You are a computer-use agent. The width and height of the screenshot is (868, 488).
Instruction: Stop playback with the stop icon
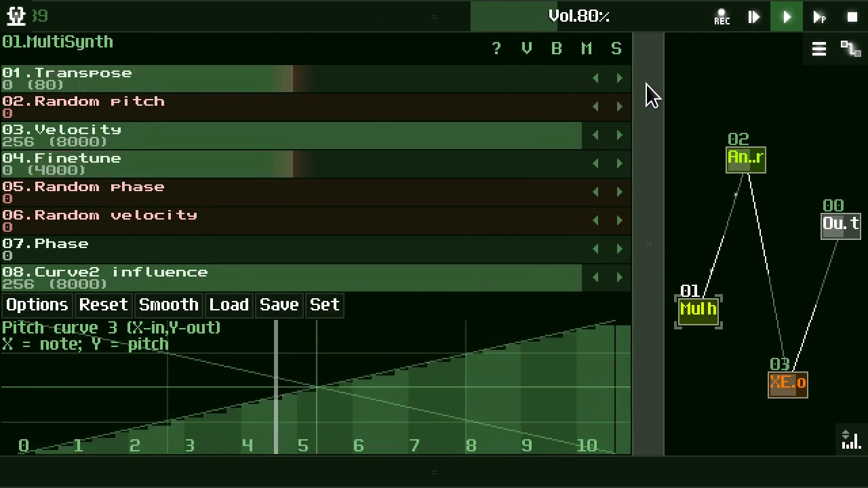[852, 17]
